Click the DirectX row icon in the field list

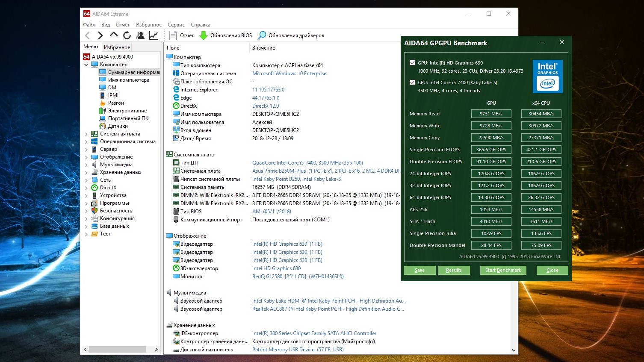(176, 106)
